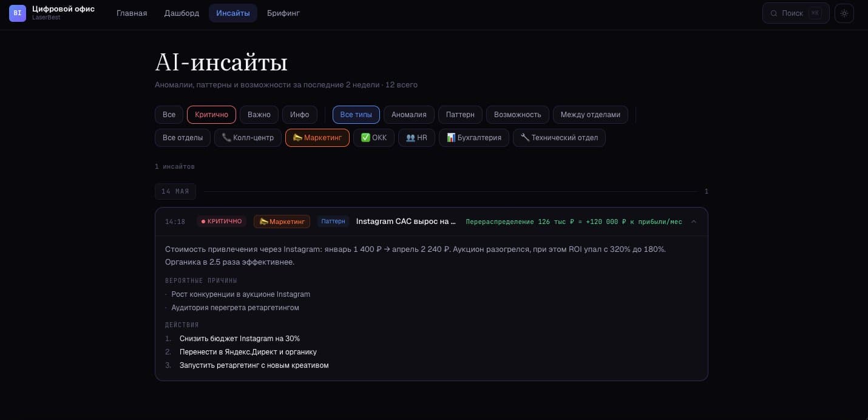Click the Паттерн tag in insight row
The height and width of the screenshot is (420, 868).
click(333, 222)
